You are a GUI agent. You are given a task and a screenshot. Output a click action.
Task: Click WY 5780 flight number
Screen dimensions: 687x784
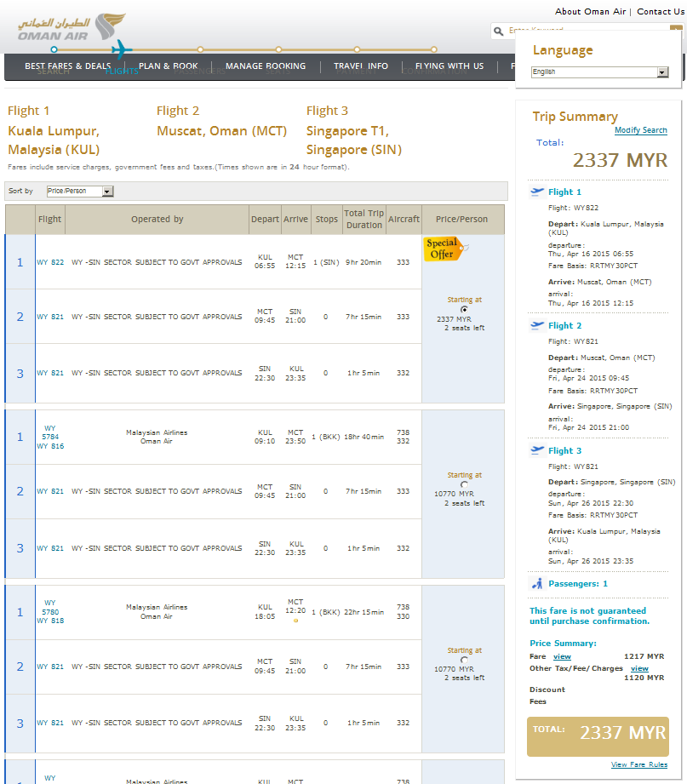50,608
